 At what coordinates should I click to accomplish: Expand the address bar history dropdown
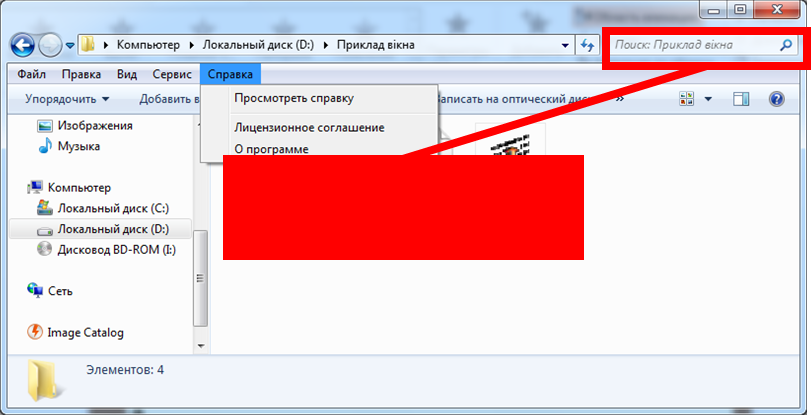click(565, 46)
